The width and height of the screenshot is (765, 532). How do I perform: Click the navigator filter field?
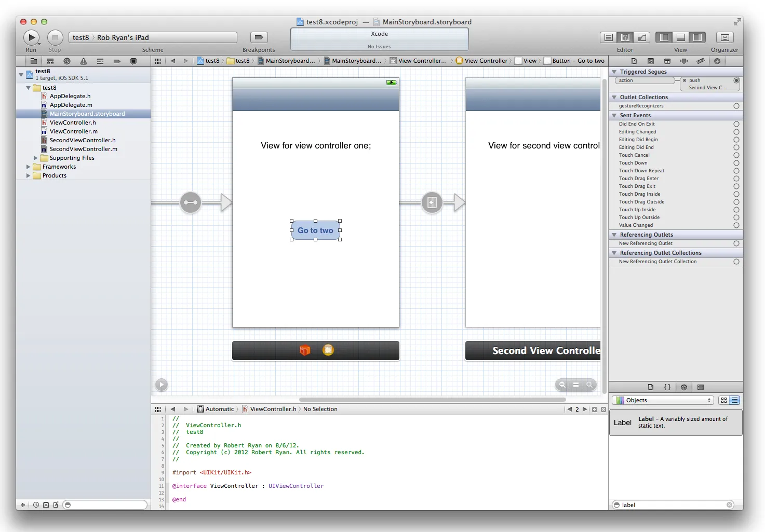105,504
